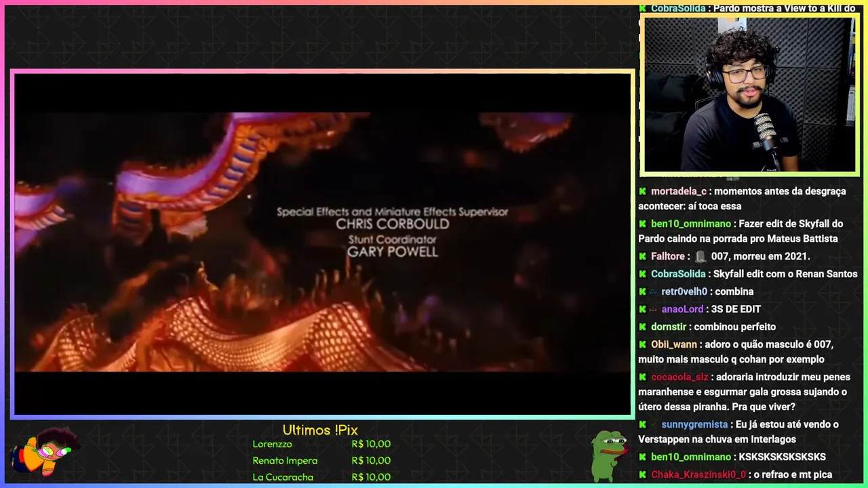Click the Kick badge beside mortadela_c

[x=642, y=191]
